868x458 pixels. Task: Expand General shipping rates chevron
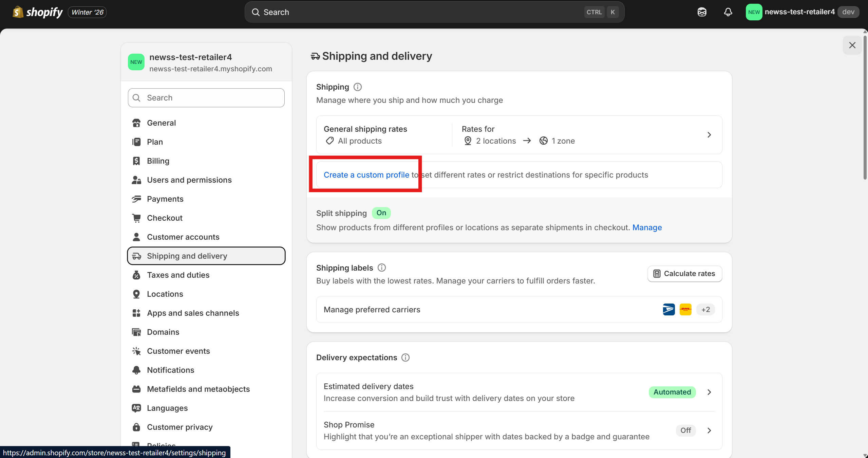[709, 135]
